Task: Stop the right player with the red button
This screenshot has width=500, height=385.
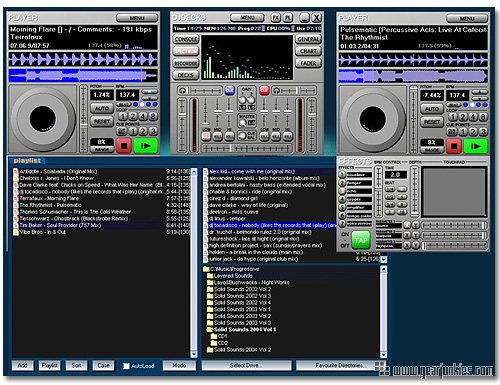Action: click(454, 146)
